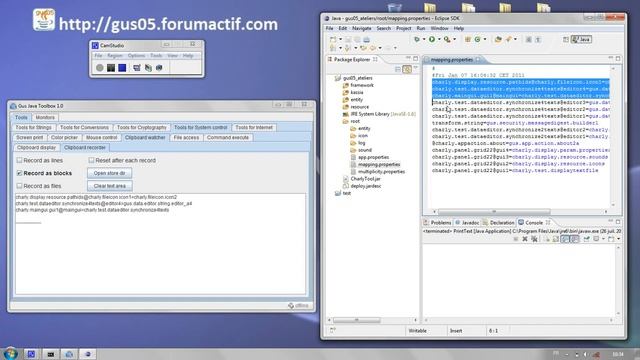
Task: Switch to the Clipboard display tab
Action: tap(36, 147)
